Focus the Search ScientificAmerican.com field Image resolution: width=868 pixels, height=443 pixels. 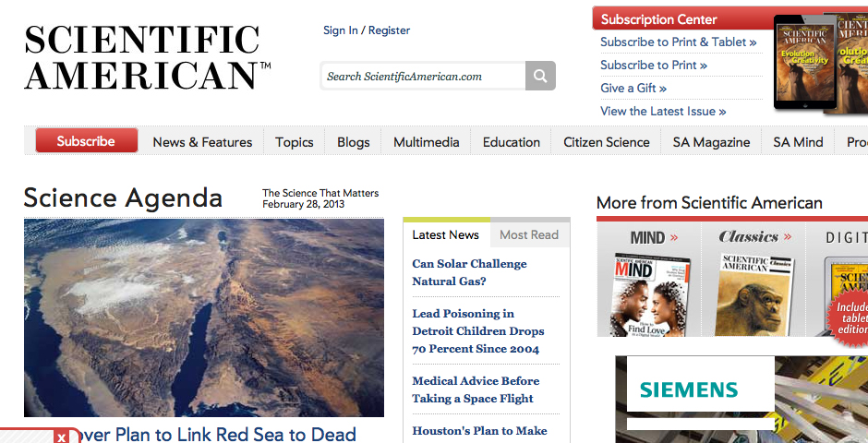click(424, 77)
